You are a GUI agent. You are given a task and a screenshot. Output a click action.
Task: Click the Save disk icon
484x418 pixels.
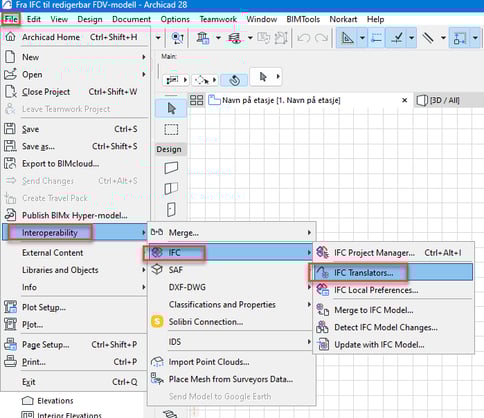click(x=10, y=129)
